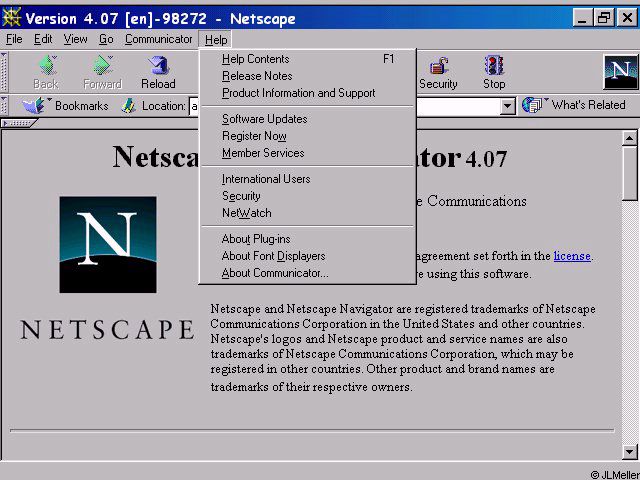Click the page proxy icon beside Location

(129, 106)
